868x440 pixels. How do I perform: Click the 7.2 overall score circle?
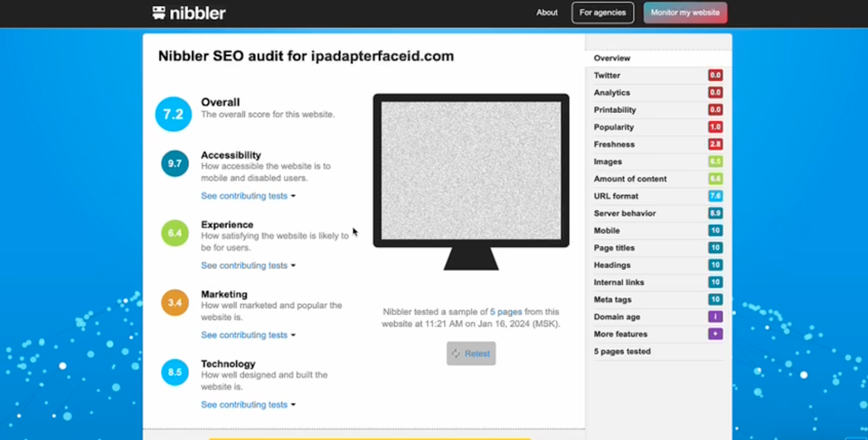click(174, 114)
